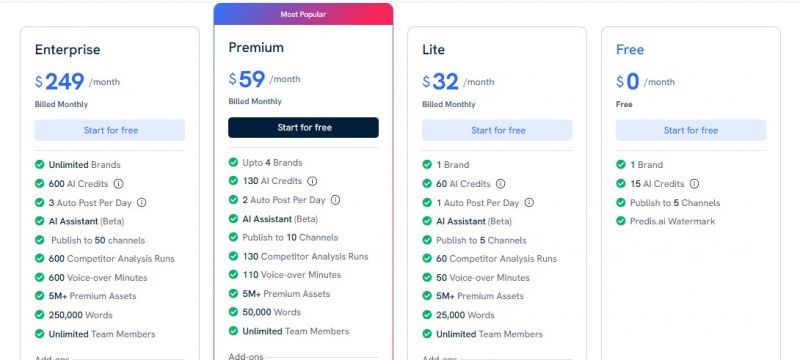Screen dimensions: 800x360
Task: Show info for 2 Auto Post Per Day
Action: point(335,200)
